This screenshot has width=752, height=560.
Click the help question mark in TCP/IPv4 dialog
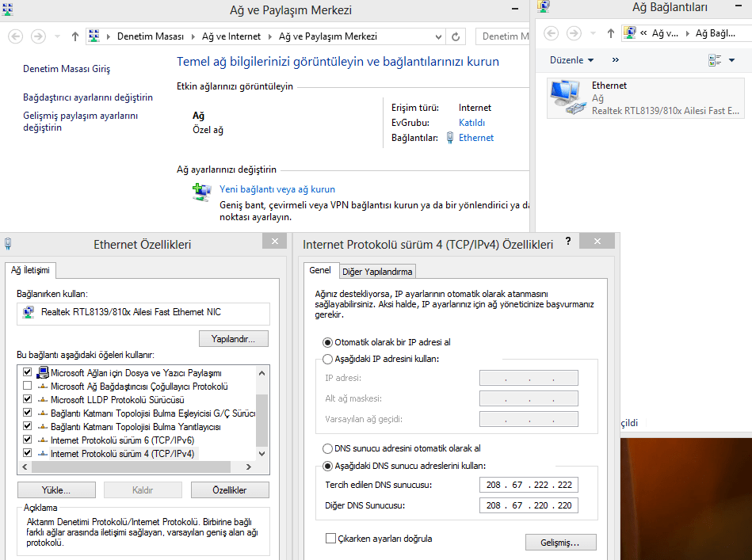(x=568, y=241)
